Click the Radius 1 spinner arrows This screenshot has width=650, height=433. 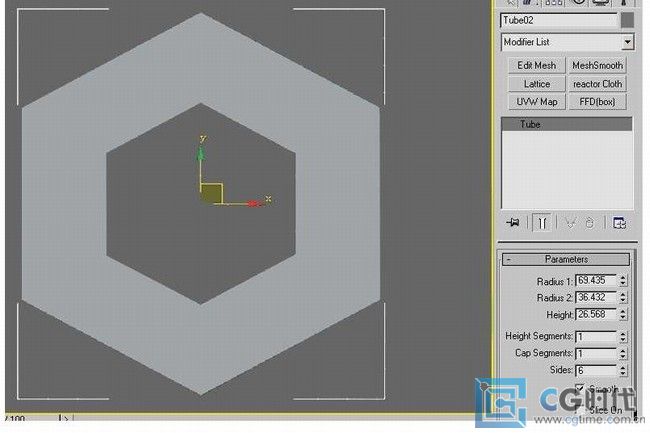[623, 281]
